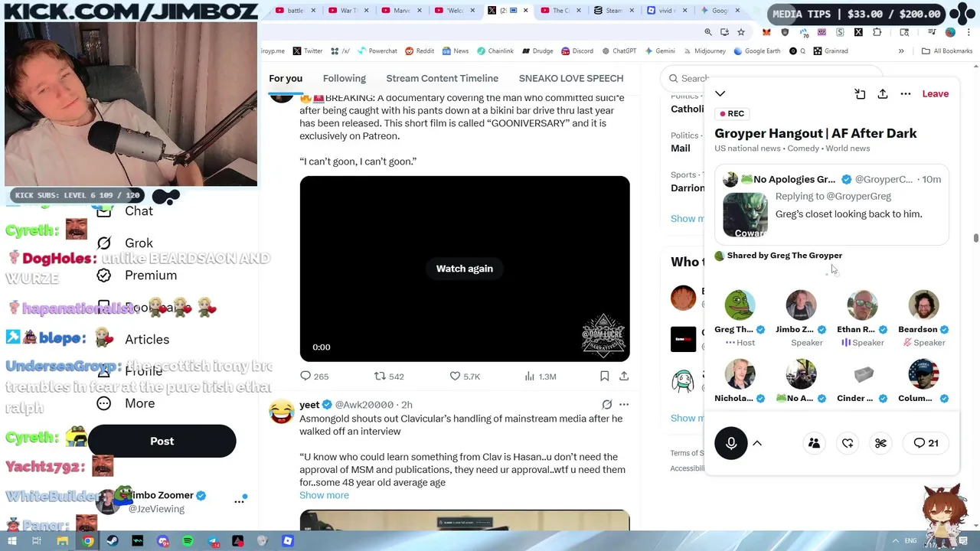
Task: Click the Post compose button
Action: coord(162,442)
